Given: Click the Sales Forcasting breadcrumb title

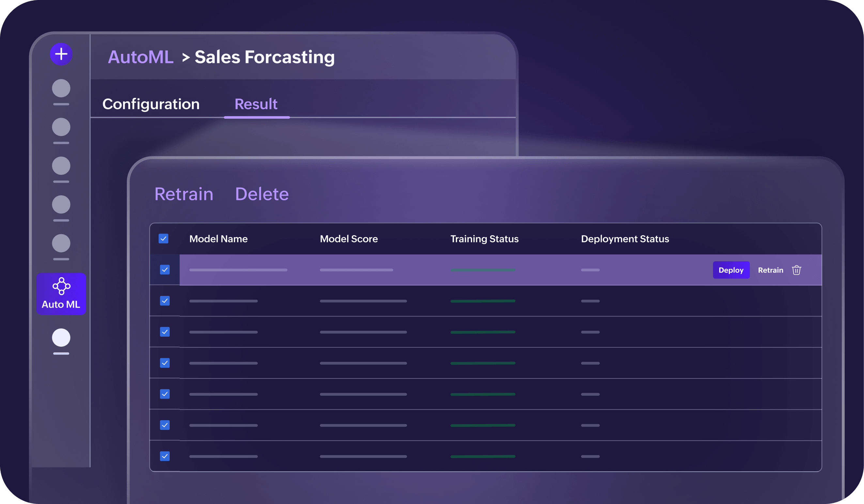Looking at the screenshot, I should (265, 57).
